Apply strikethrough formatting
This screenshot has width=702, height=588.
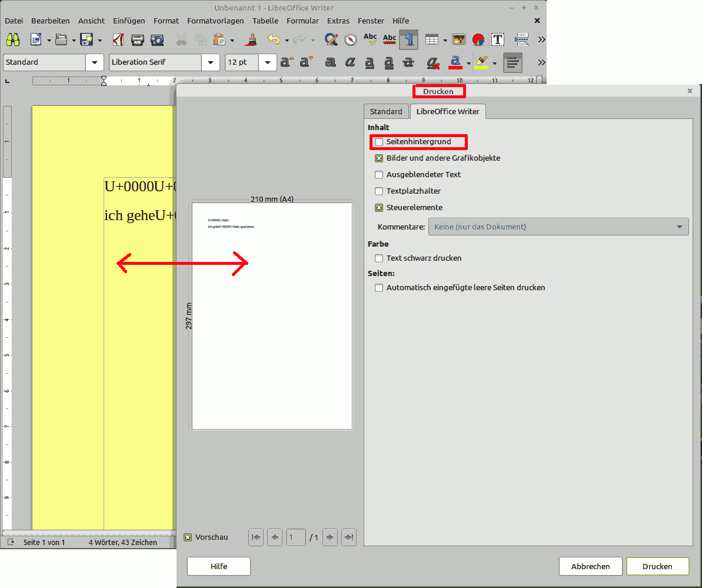[408, 62]
